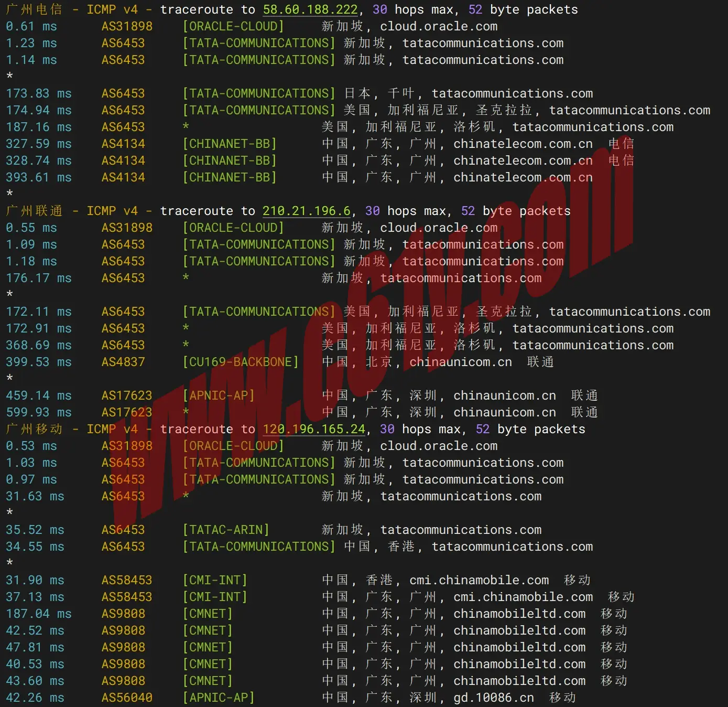Click chinaunicom.cn in the 北京 row

(461, 362)
